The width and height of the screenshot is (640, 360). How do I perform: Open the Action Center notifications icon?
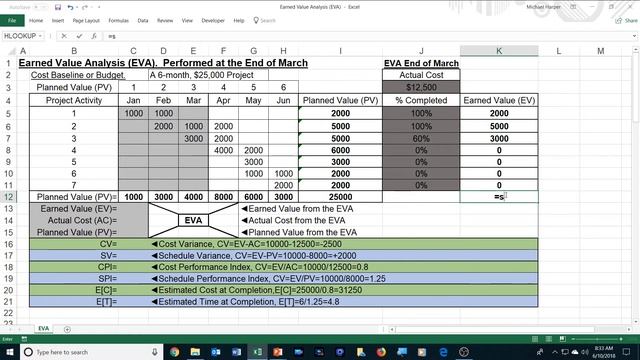click(x=627, y=352)
